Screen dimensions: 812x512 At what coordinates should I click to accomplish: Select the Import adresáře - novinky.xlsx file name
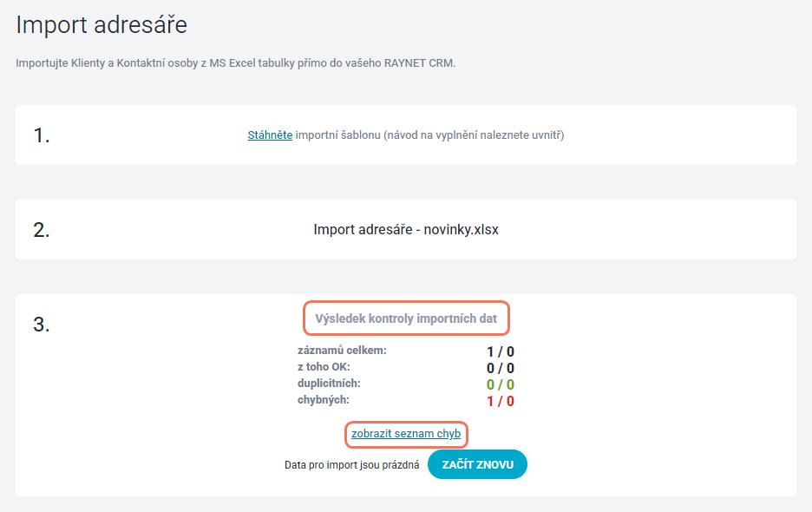point(406,230)
